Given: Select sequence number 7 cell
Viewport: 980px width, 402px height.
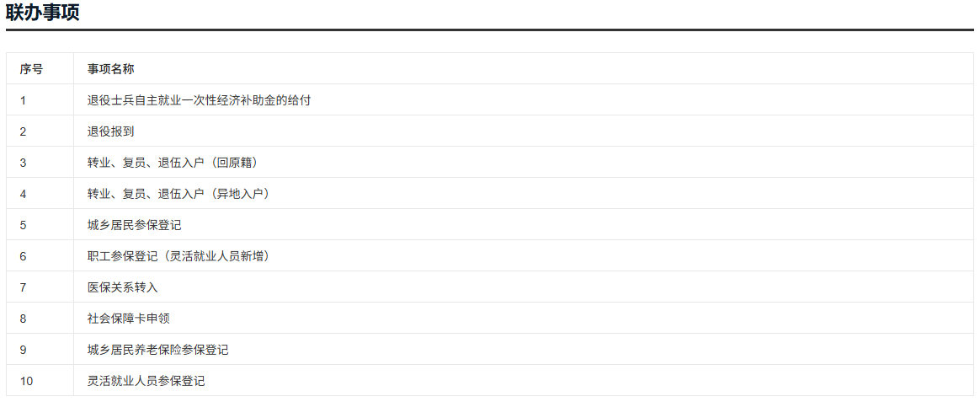Looking at the screenshot, I should pyautogui.click(x=24, y=287).
